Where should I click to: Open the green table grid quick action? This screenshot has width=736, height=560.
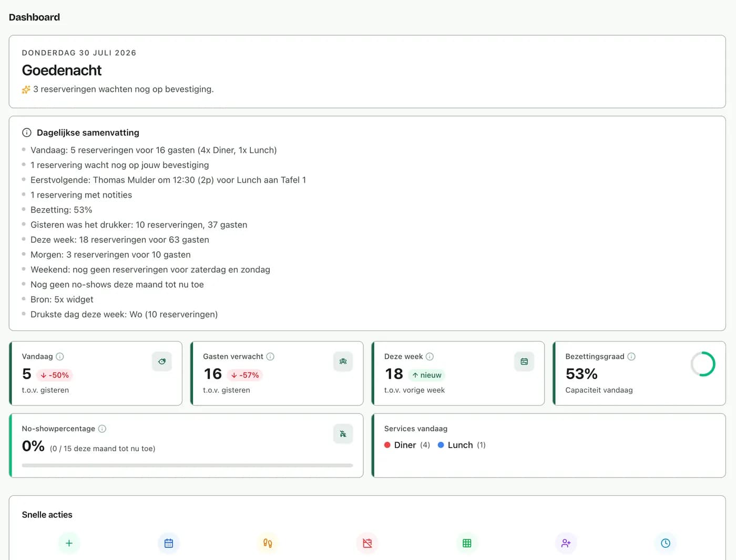tap(467, 543)
